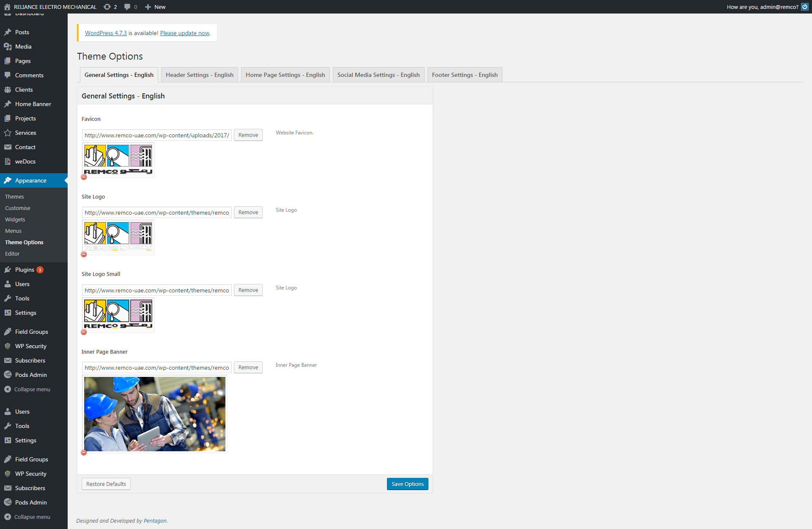The width and height of the screenshot is (812, 529).
Task: Open the Clients group icon
Action: (x=8, y=90)
